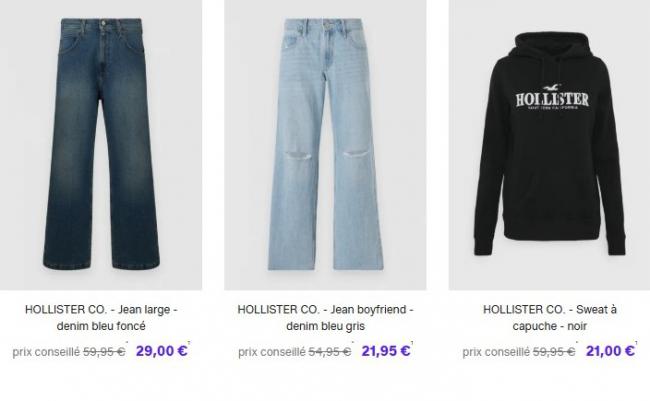
Task: Open the black Hollister hoodie photo
Action: click(549, 145)
